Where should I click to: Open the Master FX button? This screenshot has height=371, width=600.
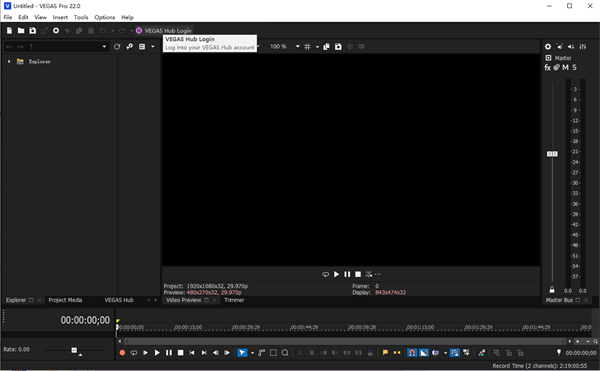(548, 67)
